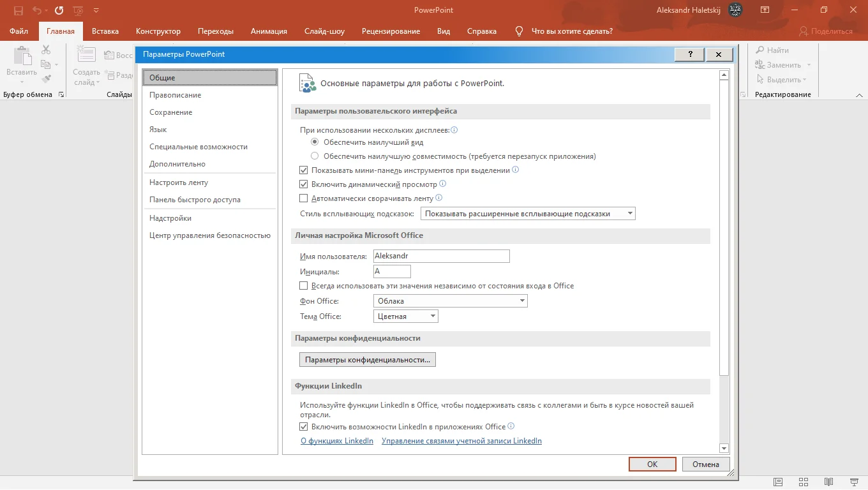
Task: Open the Файл tab
Action: [x=19, y=31]
